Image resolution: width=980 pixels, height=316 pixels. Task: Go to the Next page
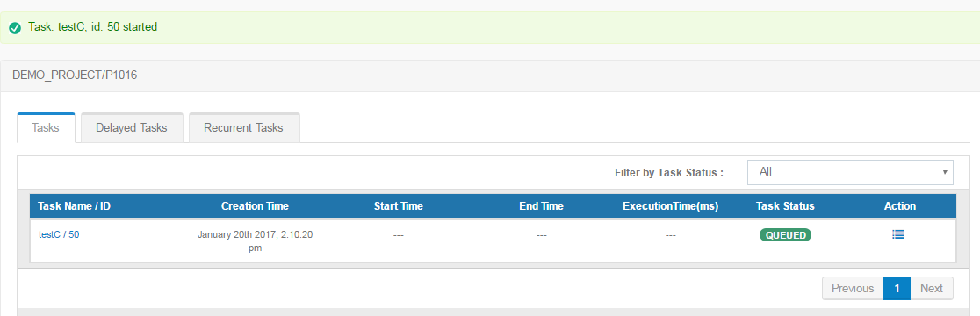pos(931,289)
